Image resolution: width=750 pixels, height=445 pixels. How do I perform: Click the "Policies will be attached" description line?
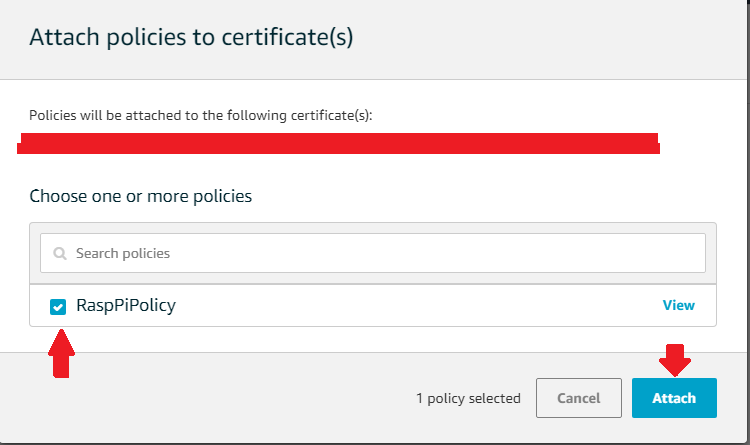point(200,115)
